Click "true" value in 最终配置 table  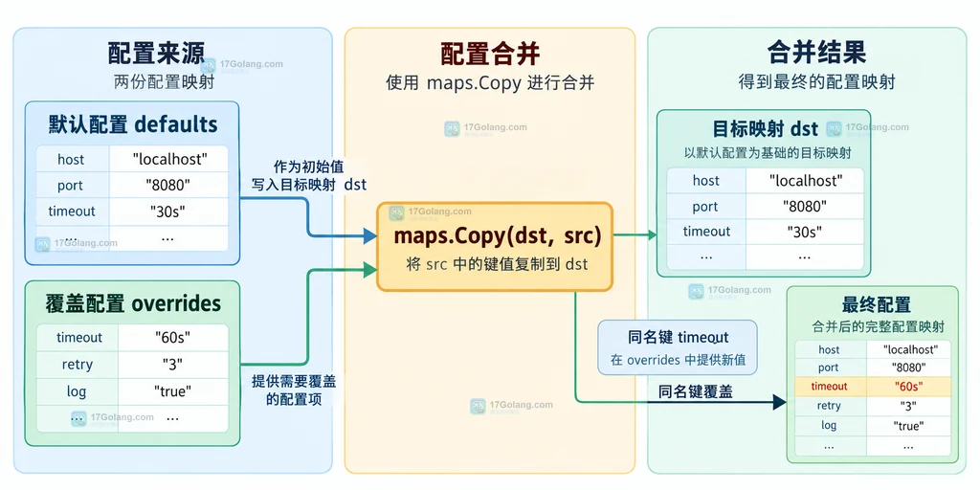tap(909, 426)
